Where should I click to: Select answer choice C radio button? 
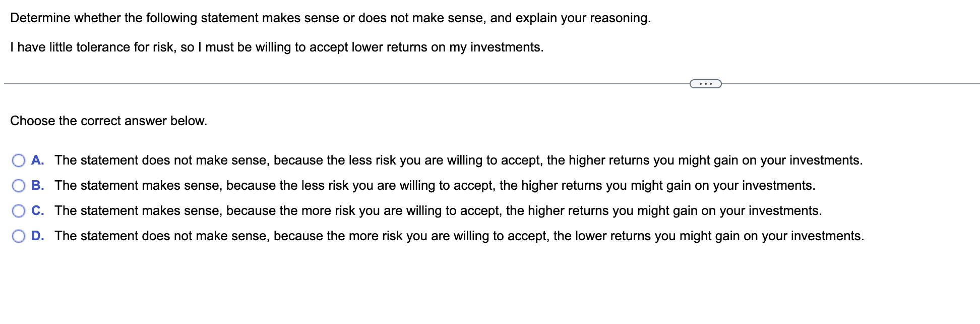(19, 211)
